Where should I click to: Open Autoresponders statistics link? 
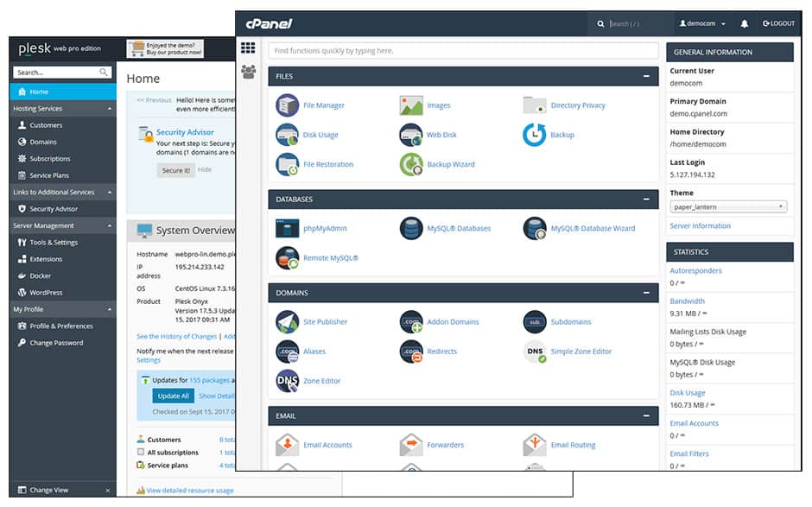coord(695,270)
